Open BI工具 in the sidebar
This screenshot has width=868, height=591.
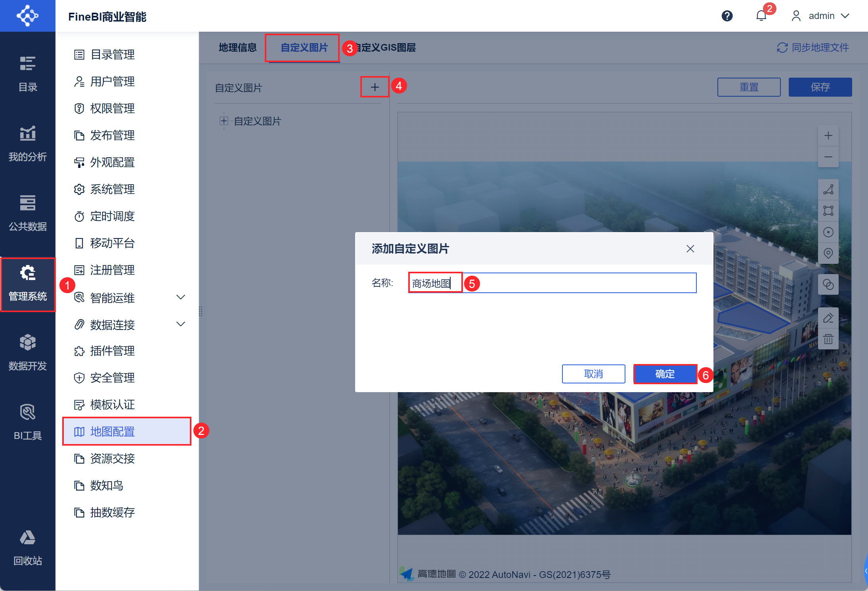28,422
